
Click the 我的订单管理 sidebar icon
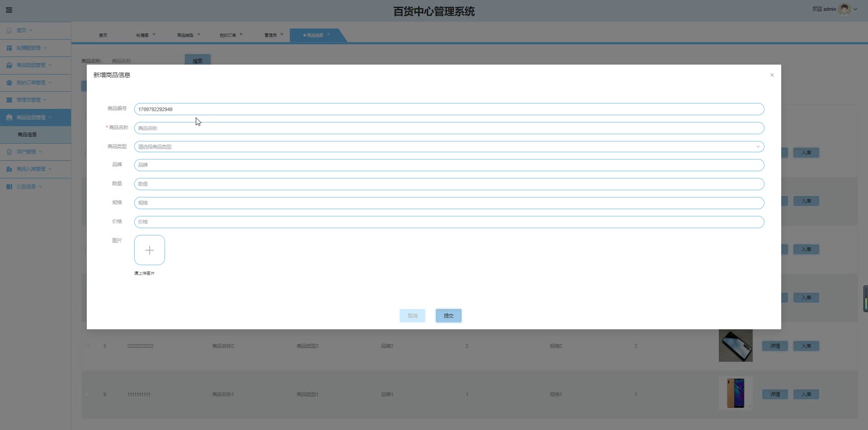(x=9, y=83)
